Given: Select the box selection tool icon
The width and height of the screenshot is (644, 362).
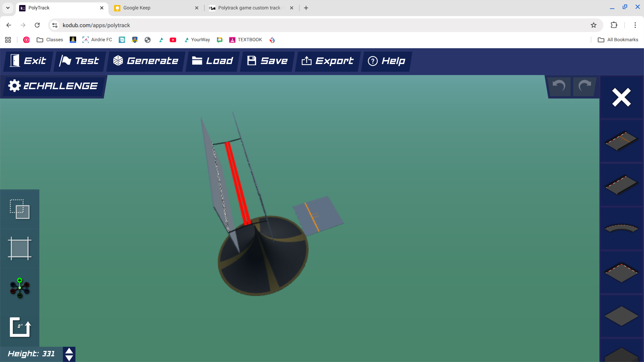Looking at the screenshot, I should point(19,209).
